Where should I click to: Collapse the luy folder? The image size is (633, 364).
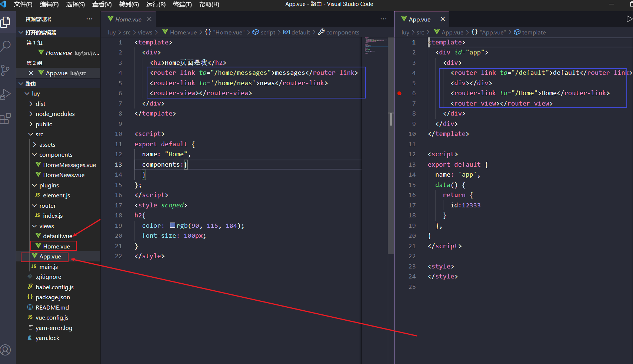[27, 94]
